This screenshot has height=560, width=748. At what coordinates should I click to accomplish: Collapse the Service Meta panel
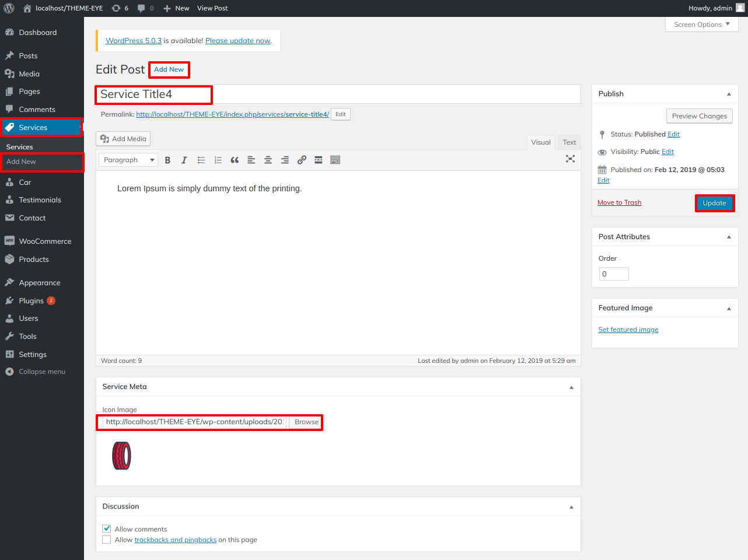pyautogui.click(x=571, y=387)
